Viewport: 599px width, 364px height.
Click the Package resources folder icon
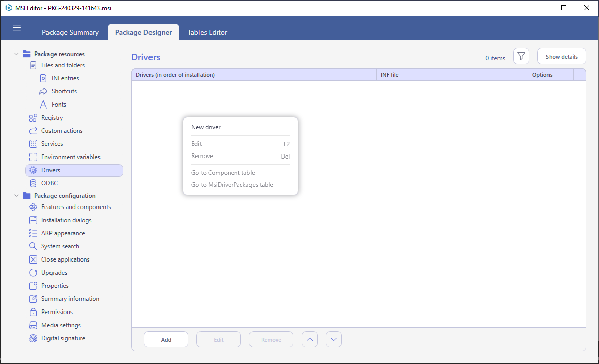coord(26,54)
